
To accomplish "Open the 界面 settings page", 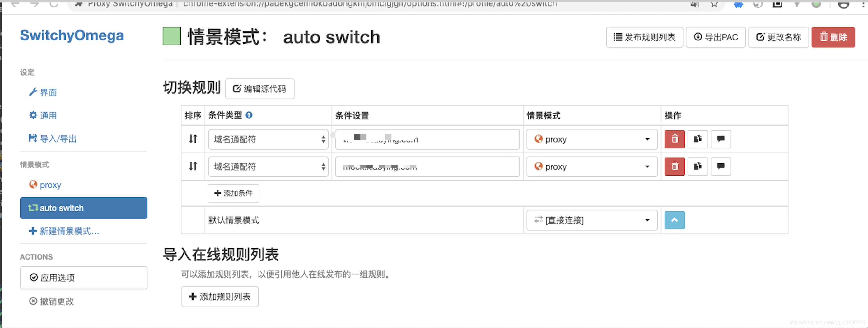I will pyautogui.click(x=43, y=92).
